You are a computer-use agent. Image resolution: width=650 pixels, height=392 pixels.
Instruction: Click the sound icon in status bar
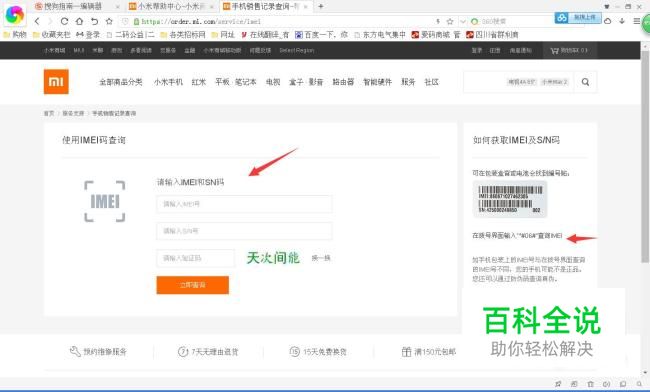(607, 384)
